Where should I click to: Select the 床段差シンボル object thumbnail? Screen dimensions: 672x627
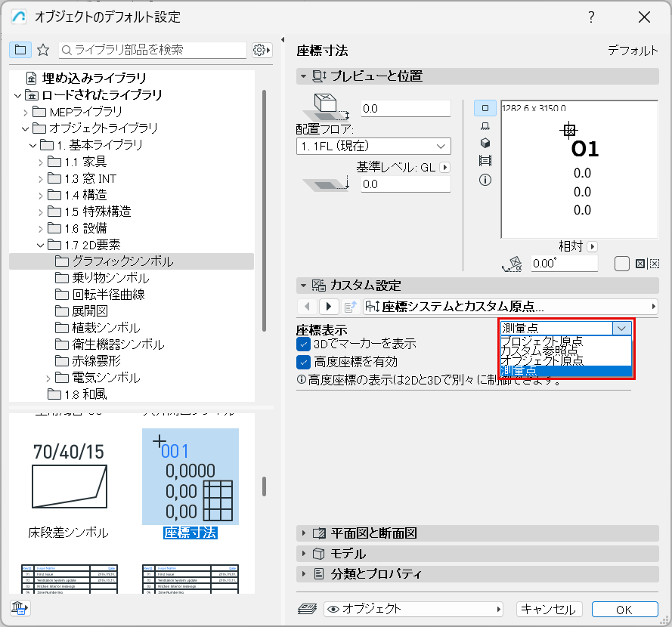pyautogui.click(x=69, y=477)
